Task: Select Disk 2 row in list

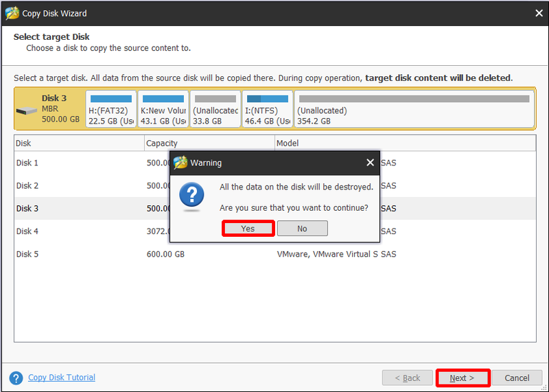Action: 275,185
